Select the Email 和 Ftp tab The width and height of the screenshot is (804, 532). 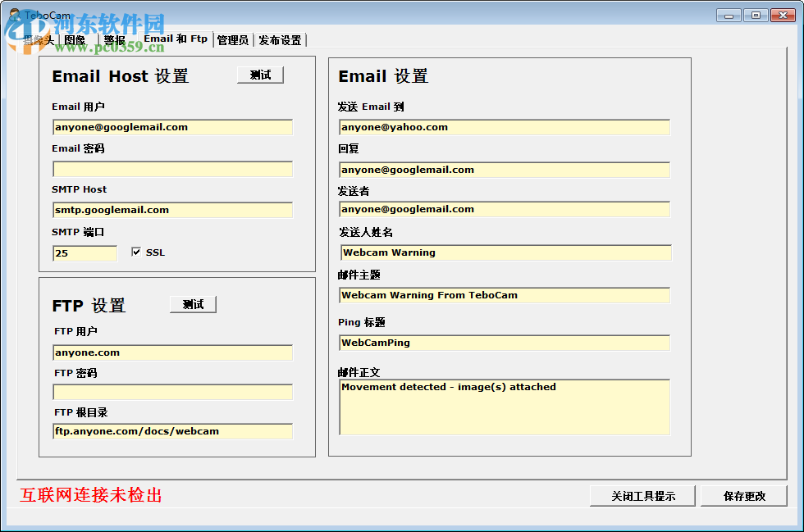[x=176, y=39]
